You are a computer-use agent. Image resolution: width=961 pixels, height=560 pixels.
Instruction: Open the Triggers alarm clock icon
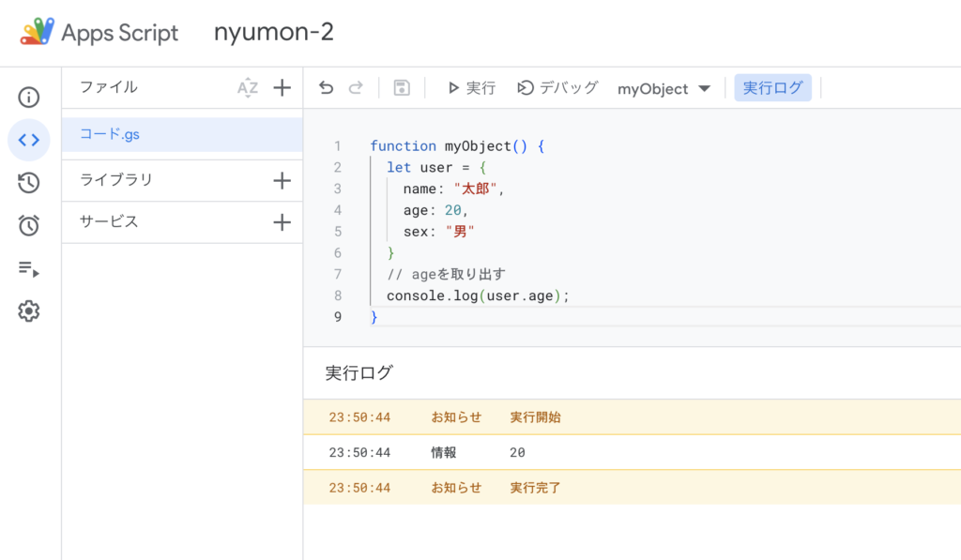point(29,225)
